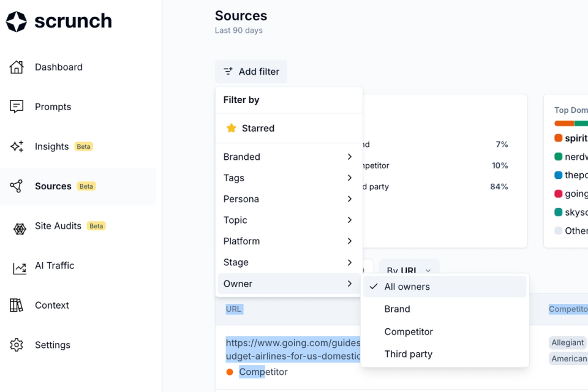Click the Add filter button
This screenshot has width=588, height=392.
point(251,72)
